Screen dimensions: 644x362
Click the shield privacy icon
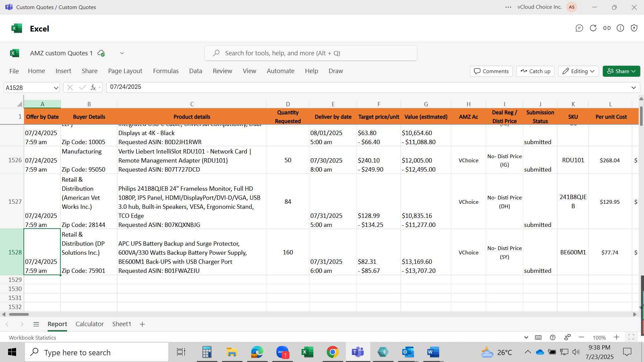tap(634, 28)
